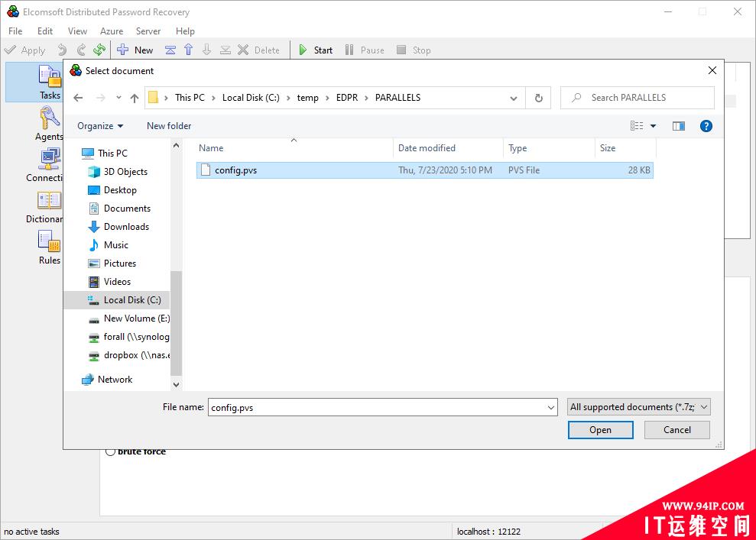Click the Search PARALLELS field

point(637,98)
